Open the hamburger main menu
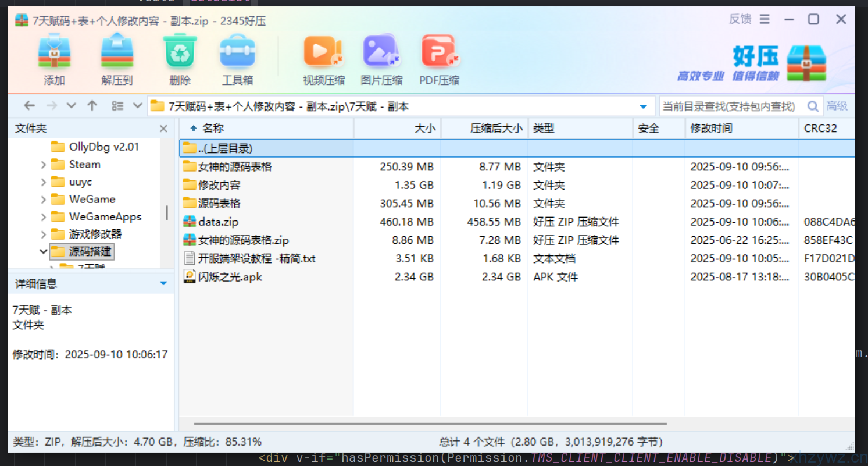Screen dimensions: 868x466 (x=765, y=19)
